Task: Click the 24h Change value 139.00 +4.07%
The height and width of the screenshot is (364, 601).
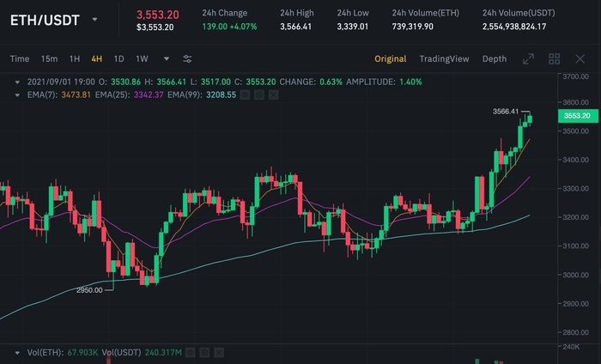Action: 229,27
